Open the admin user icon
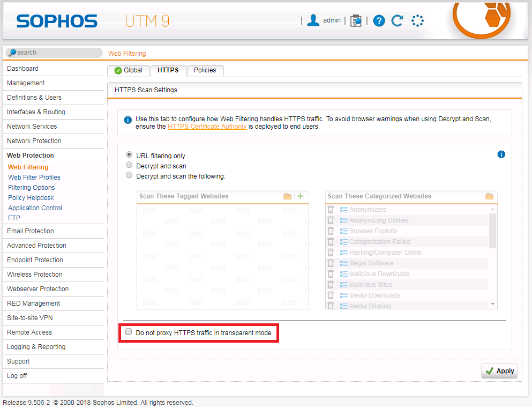The height and width of the screenshot is (407, 532). click(313, 20)
